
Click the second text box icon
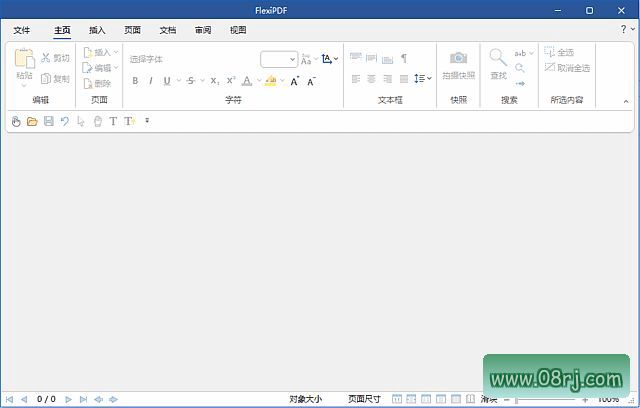(371, 58)
